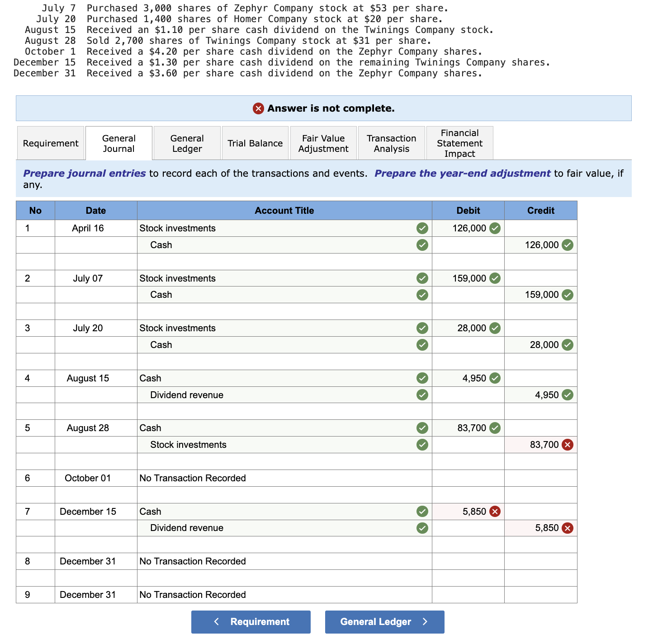The height and width of the screenshot is (639, 672).
Task: Click 'Prepare the year-end adjustment' text
Action: (463, 174)
